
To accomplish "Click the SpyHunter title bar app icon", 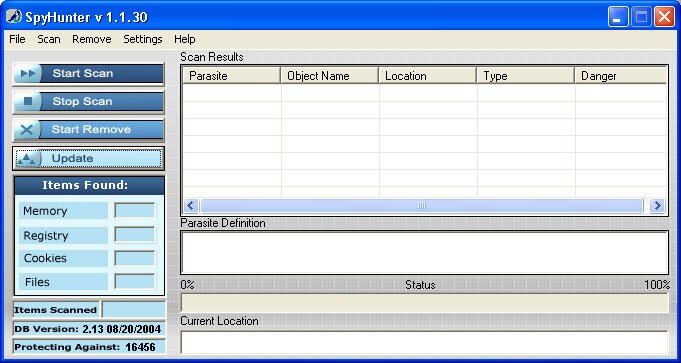I will (x=14, y=17).
